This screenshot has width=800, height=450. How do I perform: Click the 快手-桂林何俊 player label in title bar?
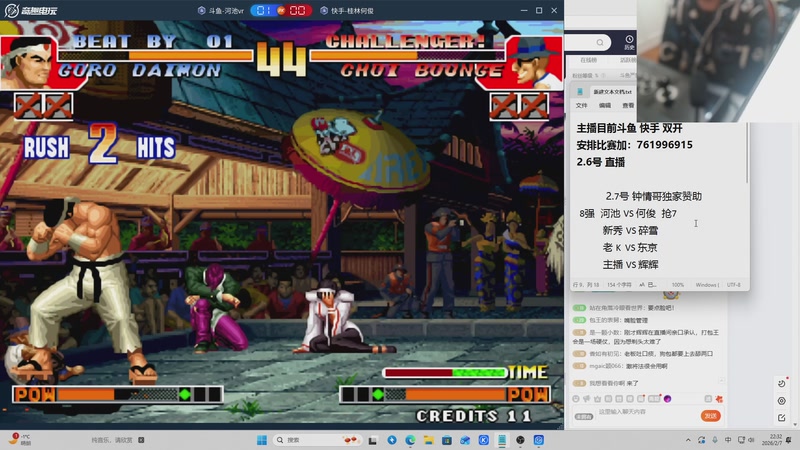click(x=347, y=10)
